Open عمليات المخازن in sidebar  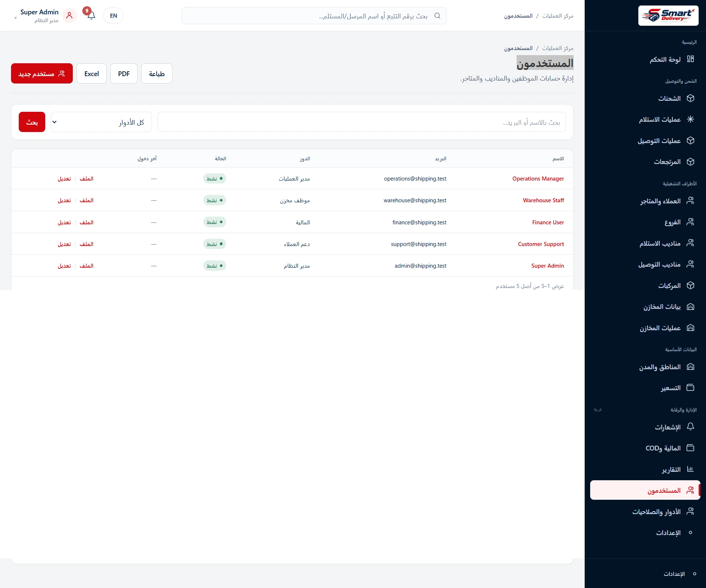pos(645,328)
